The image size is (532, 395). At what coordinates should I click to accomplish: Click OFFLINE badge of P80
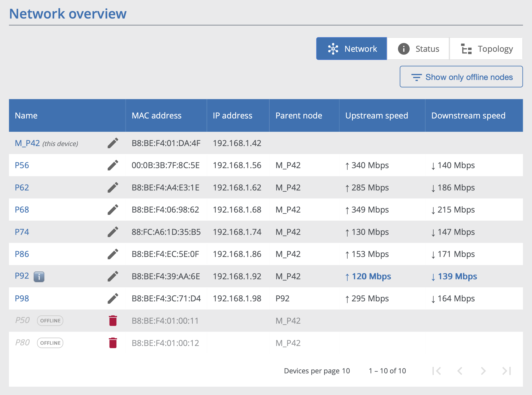pos(50,343)
